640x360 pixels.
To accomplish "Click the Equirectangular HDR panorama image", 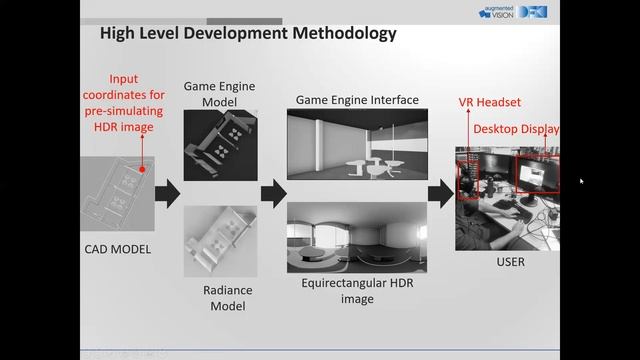I will (x=357, y=238).
